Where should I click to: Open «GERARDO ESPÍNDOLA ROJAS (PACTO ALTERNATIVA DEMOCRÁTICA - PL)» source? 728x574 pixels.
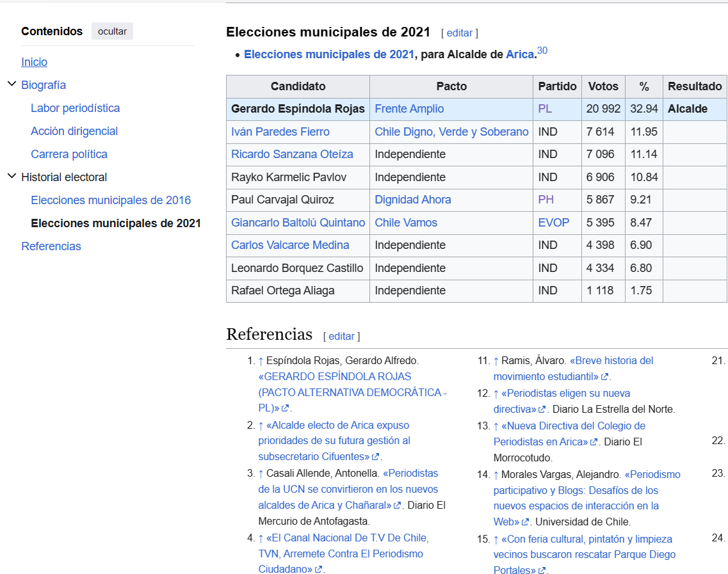click(352, 392)
